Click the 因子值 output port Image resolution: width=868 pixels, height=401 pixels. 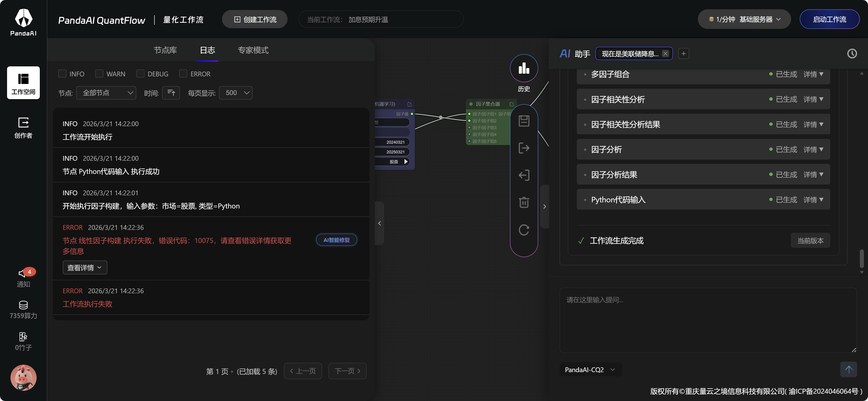click(412, 114)
